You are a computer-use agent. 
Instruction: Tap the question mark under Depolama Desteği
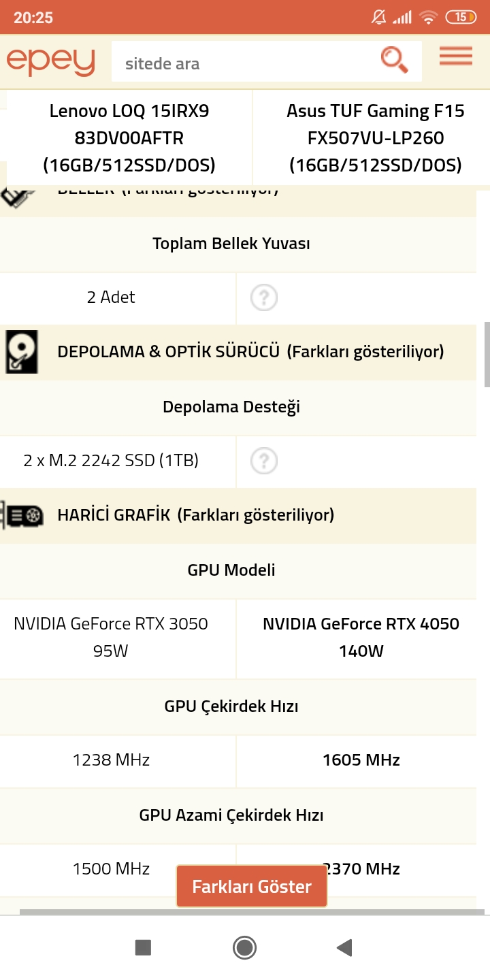coord(264,461)
